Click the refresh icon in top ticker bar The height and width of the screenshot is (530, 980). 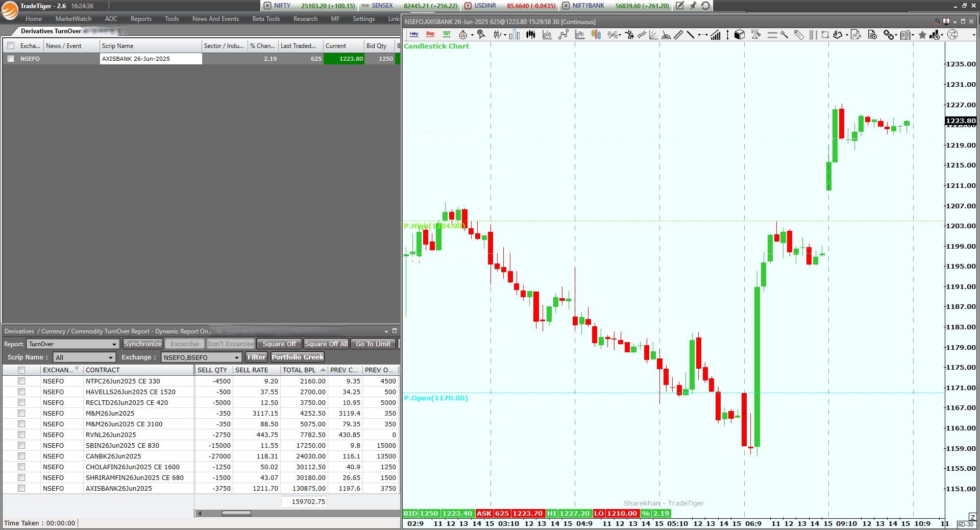tap(705, 6)
